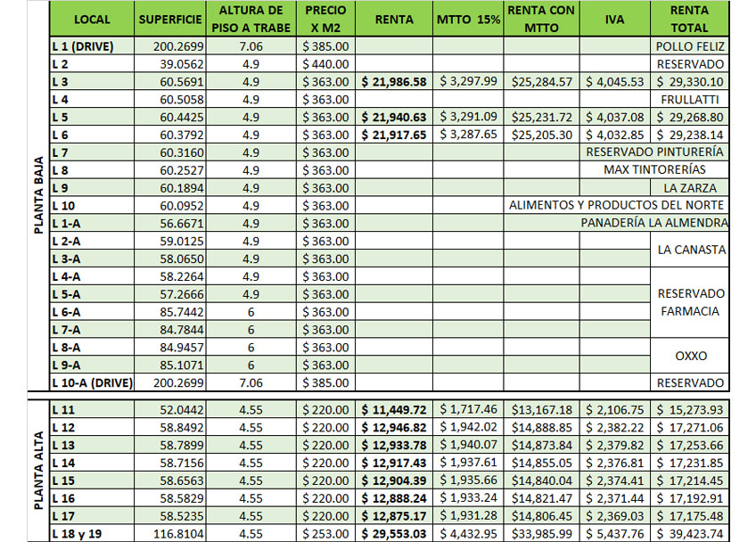
Task: Select the L 10-A (DRIVE) row label
Action: [x=92, y=382]
